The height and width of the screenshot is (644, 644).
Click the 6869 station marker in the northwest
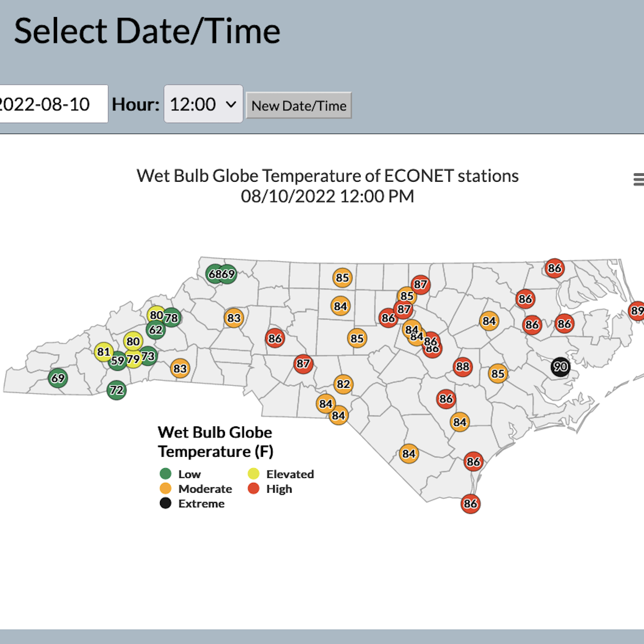pos(221,273)
